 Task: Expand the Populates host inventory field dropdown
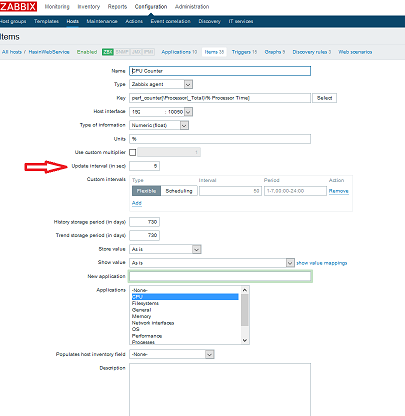(172, 354)
